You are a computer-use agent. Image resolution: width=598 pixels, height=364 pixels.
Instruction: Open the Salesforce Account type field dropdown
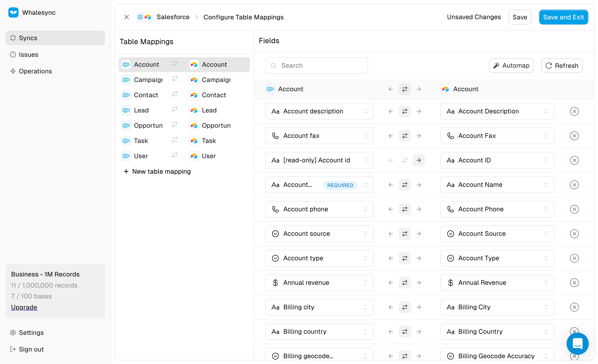click(x=319, y=258)
